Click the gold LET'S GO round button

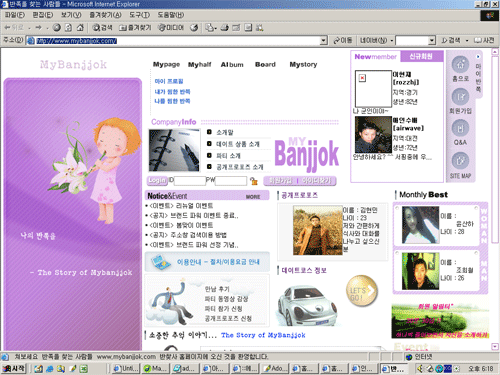[362, 291]
